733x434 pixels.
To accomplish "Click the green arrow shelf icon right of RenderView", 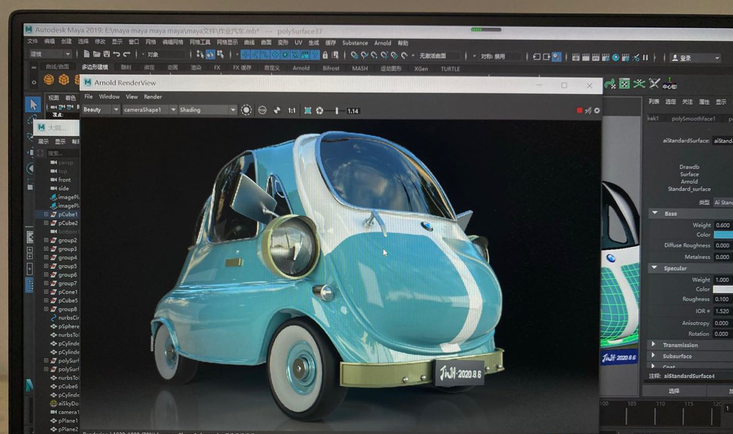I will point(610,84).
